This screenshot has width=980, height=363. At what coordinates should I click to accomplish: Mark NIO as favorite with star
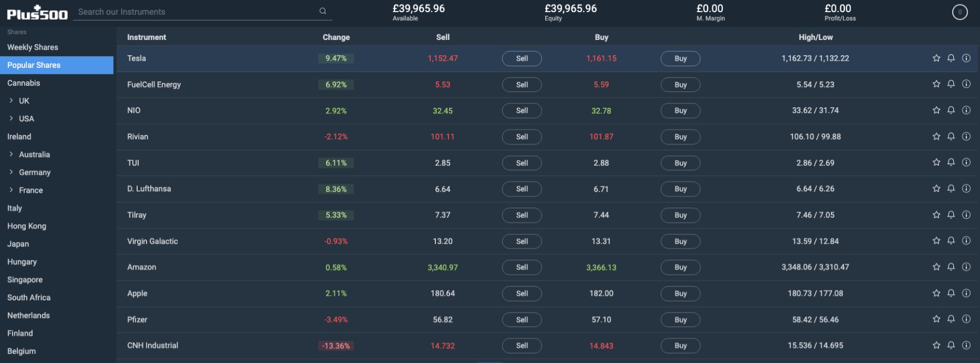click(x=936, y=110)
